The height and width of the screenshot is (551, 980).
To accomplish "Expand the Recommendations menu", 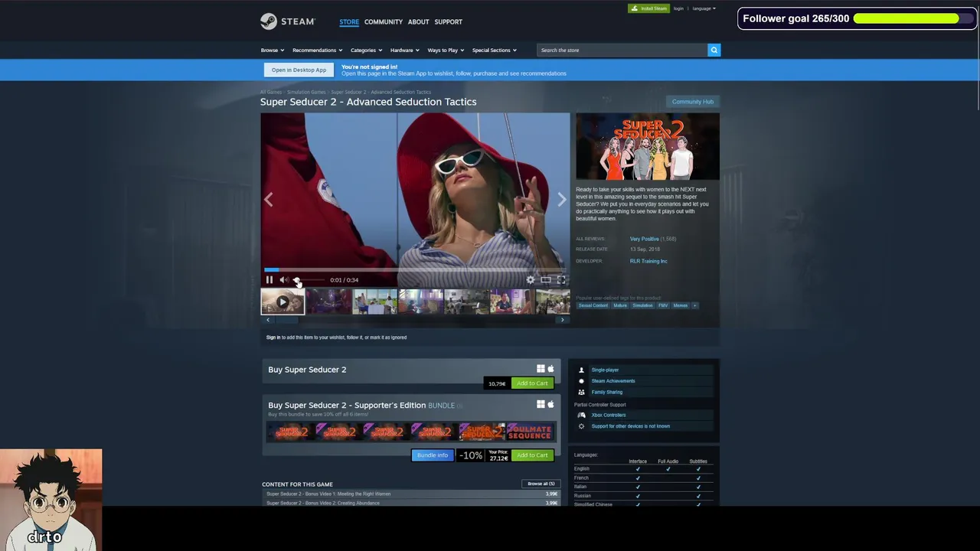I will (x=317, y=51).
